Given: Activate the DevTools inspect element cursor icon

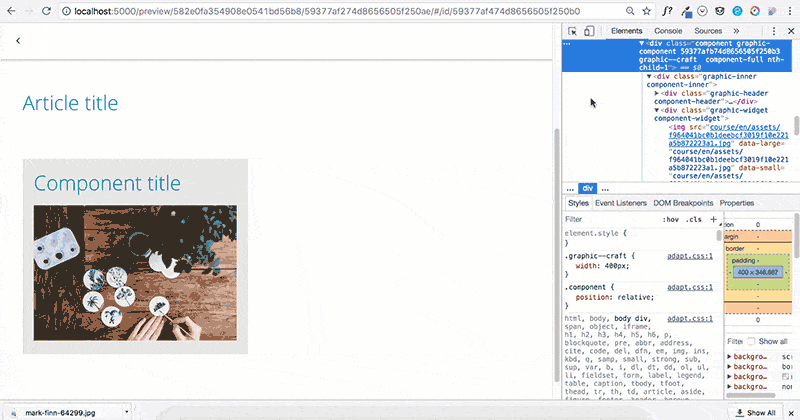Looking at the screenshot, I should (x=572, y=31).
